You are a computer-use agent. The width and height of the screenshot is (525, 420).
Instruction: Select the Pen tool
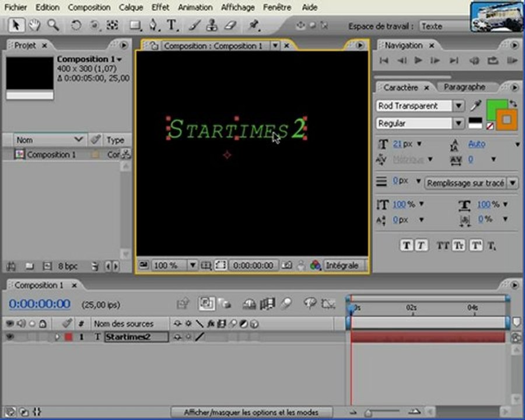[153, 26]
